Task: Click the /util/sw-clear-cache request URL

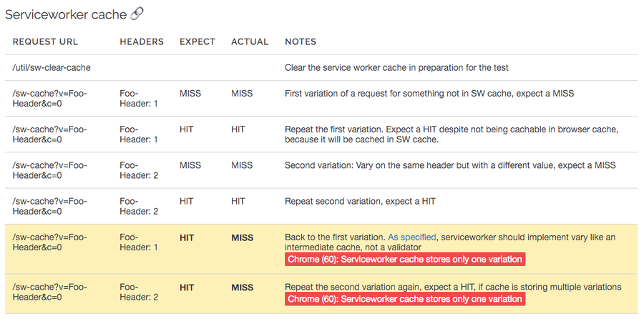Action: 52,68
